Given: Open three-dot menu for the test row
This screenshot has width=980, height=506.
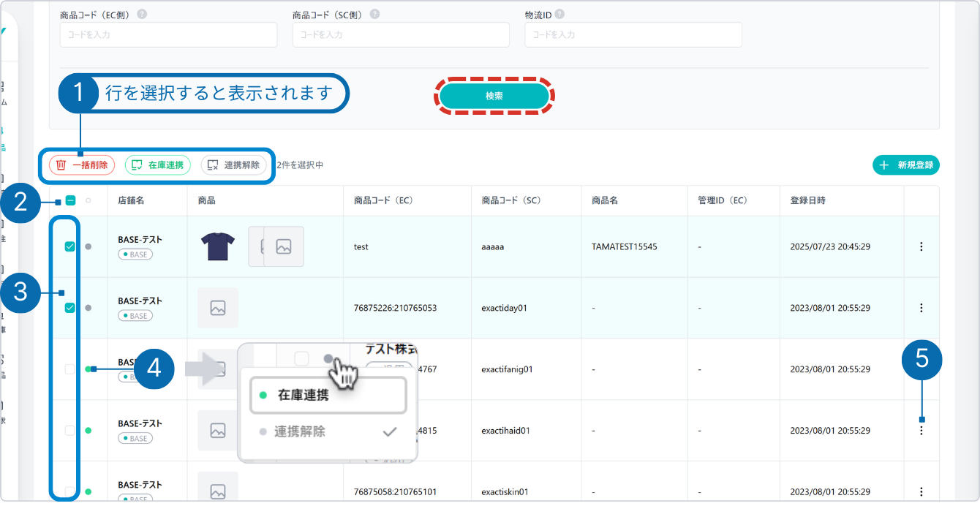Looking at the screenshot, I should click(x=921, y=246).
